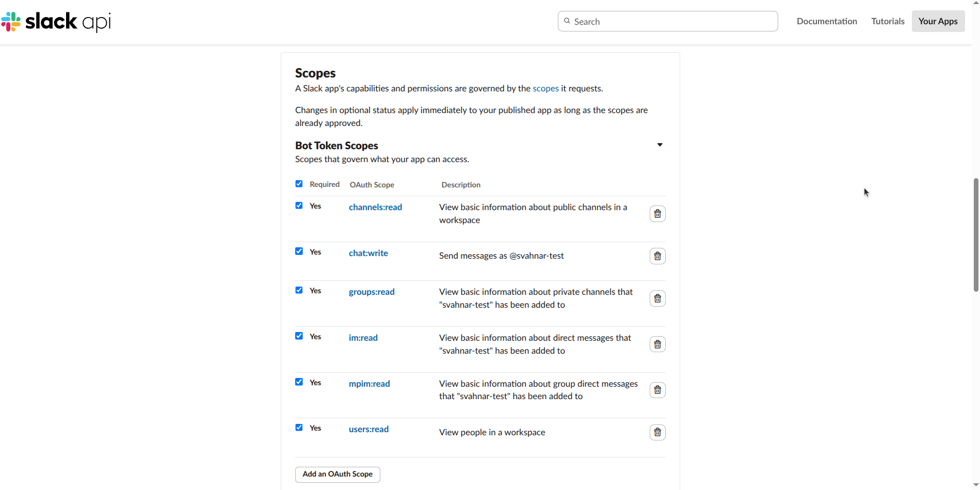Image resolution: width=980 pixels, height=490 pixels.
Task: Open the scopes documentation link
Action: (x=545, y=88)
